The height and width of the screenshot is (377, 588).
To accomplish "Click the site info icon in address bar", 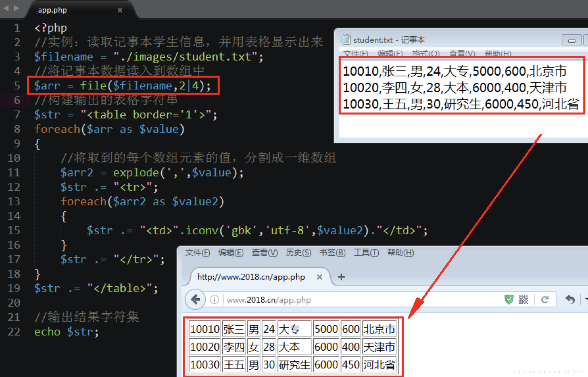I will tap(214, 300).
